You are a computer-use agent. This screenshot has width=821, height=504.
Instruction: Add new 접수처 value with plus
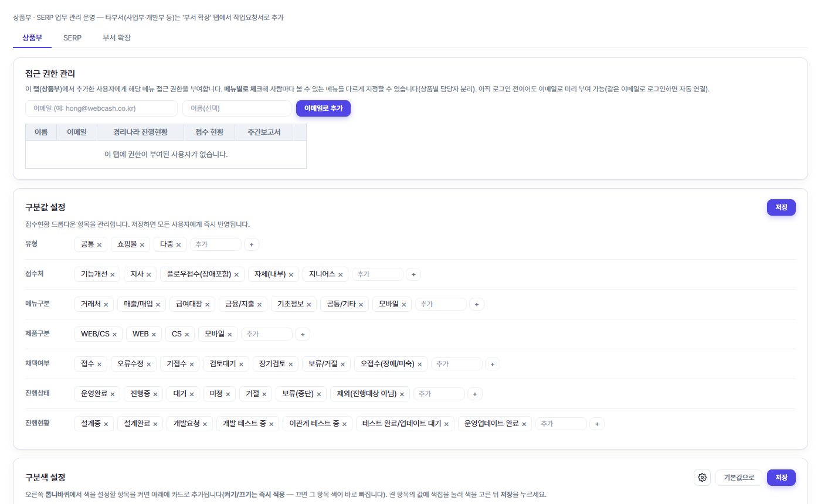[x=413, y=274]
